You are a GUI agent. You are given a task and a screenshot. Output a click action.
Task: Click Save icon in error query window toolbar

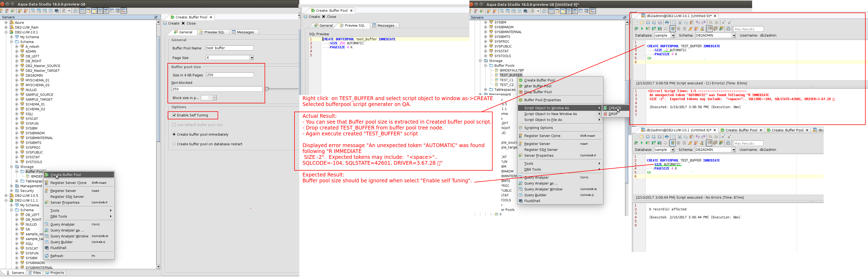click(x=648, y=23)
